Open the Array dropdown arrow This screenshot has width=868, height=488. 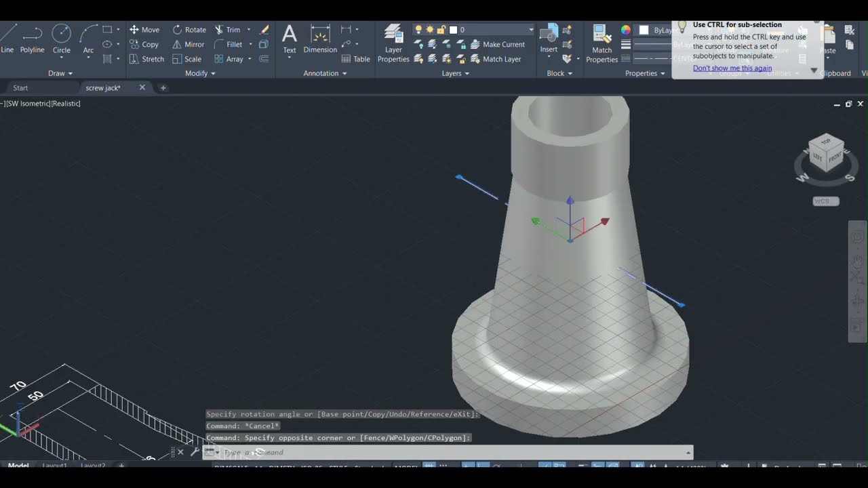pos(250,59)
